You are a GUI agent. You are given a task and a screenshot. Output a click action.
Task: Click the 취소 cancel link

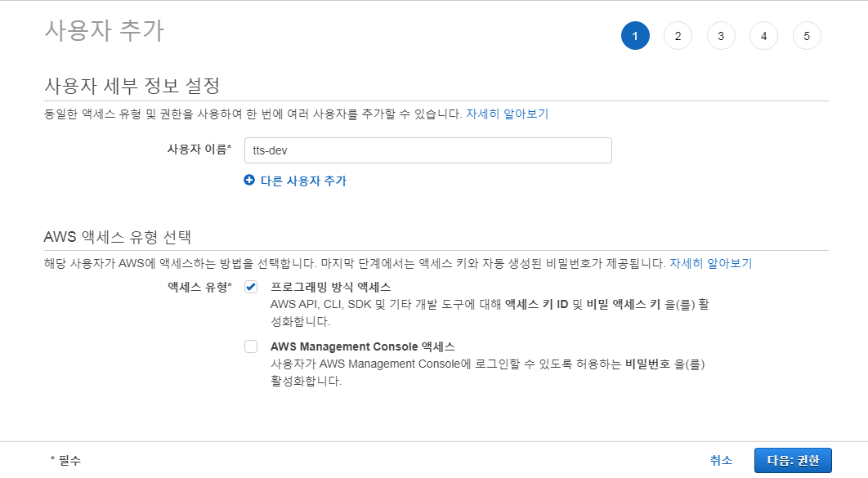[x=721, y=460]
